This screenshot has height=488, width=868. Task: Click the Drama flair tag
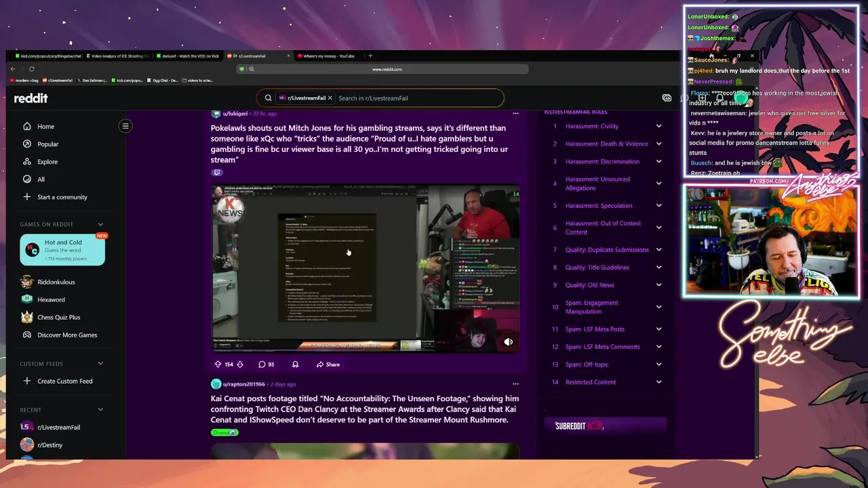[224, 432]
